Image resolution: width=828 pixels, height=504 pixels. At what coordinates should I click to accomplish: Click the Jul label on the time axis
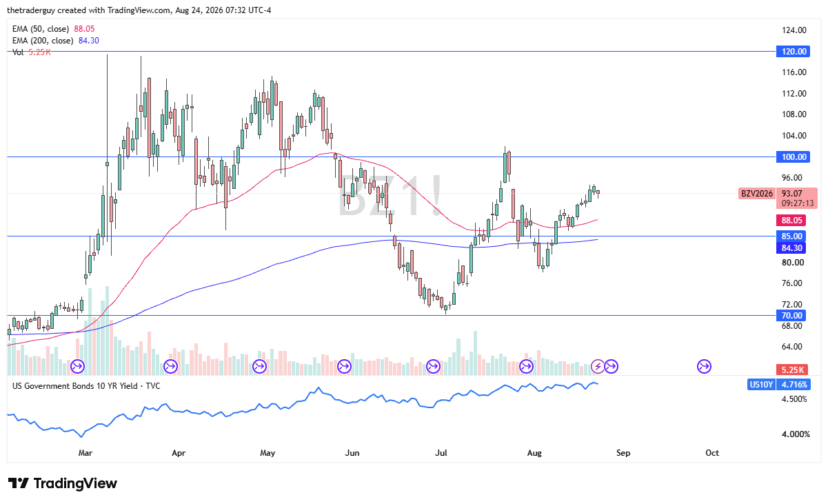click(x=442, y=453)
